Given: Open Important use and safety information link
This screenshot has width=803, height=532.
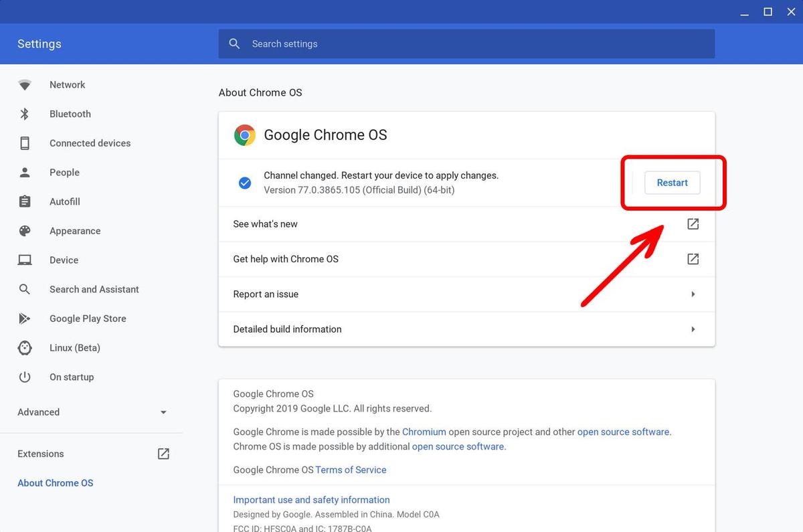Looking at the screenshot, I should (x=311, y=500).
